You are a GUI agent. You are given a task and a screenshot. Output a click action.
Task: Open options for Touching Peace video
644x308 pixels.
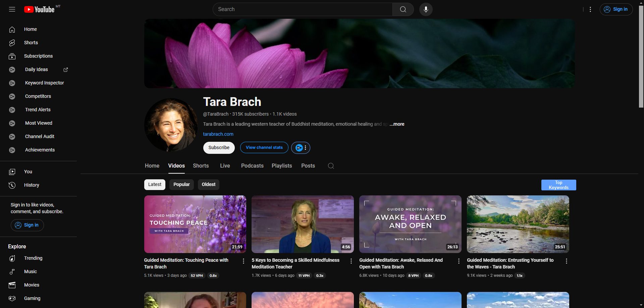[243, 261]
